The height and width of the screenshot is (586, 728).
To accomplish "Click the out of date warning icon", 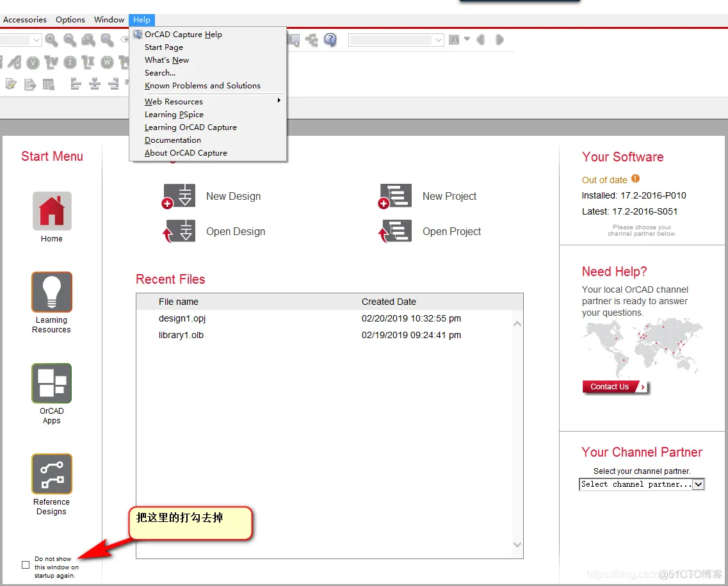I will pos(636,179).
